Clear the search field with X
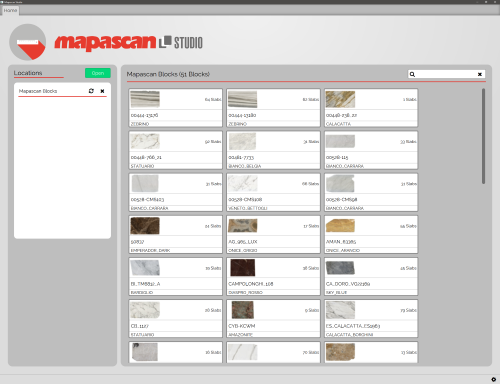Viewport: 500px width, 384px height. (480, 74)
